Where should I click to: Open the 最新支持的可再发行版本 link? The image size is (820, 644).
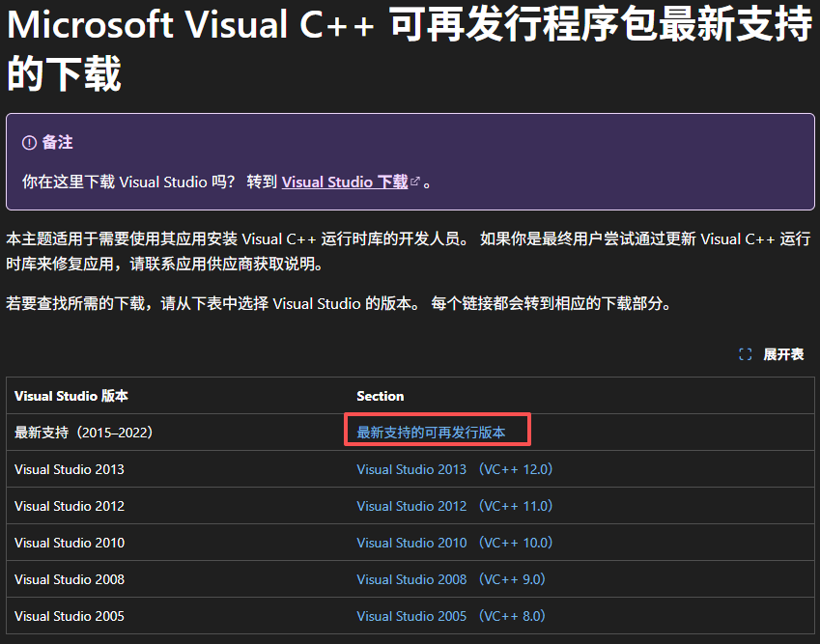tap(431, 433)
